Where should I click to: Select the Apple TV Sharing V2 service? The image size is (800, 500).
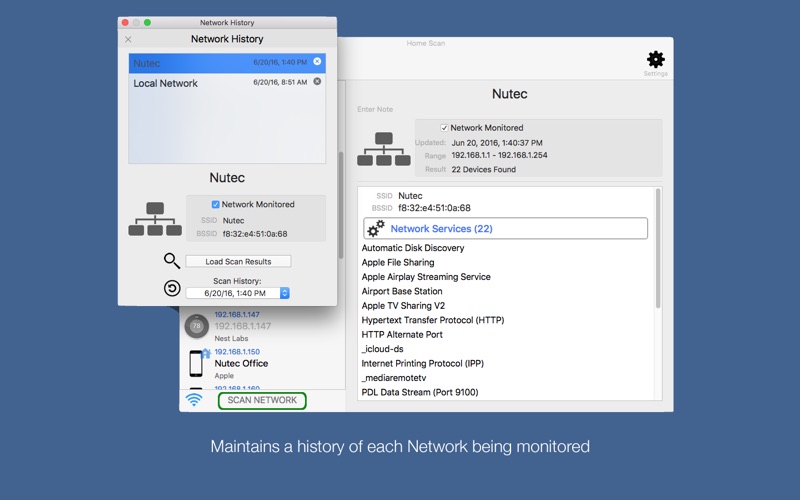click(403, 306)
